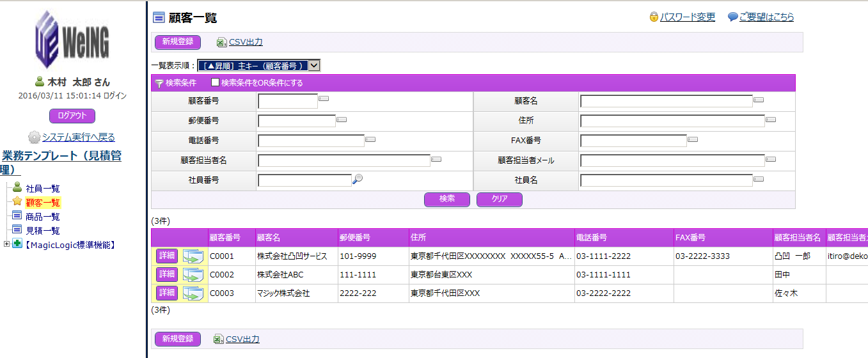Click the copy icon in row C0002
This screenshot has width=868, height=358.
[193, 275]
